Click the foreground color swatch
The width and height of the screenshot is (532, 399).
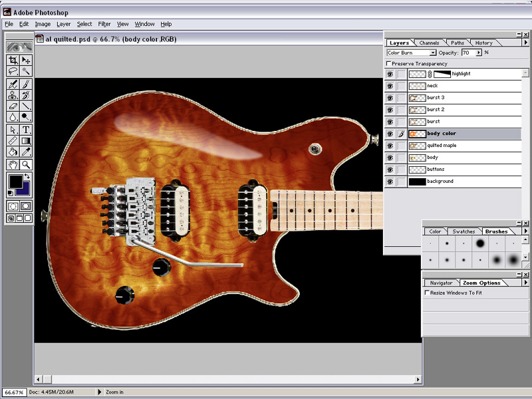(15, 182)
